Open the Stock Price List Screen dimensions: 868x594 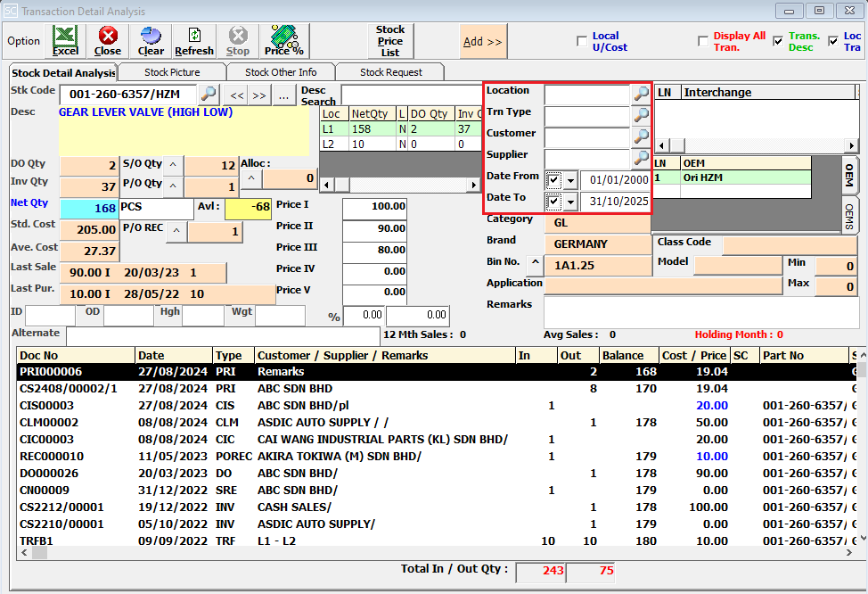click(390, 41)
